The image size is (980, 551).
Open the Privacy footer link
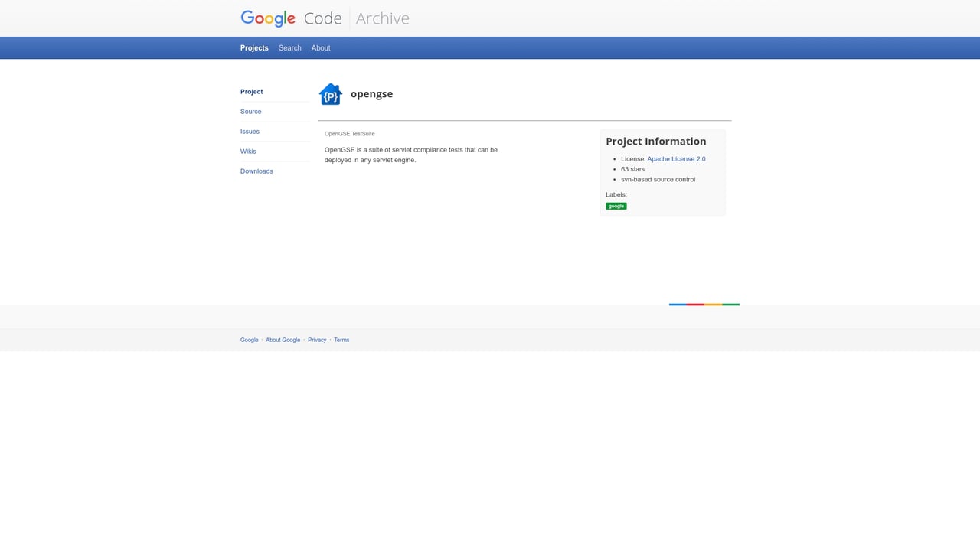click(x=316, y=340)
